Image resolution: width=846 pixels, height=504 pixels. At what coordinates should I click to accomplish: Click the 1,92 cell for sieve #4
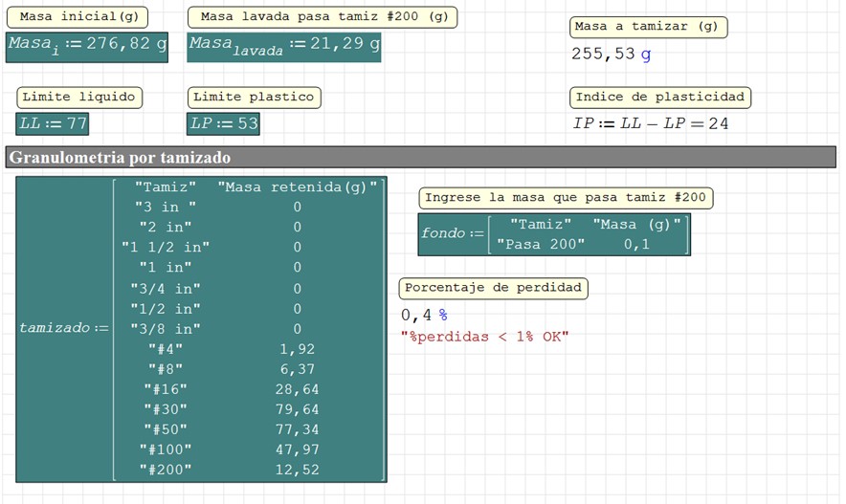coord(298,349)
